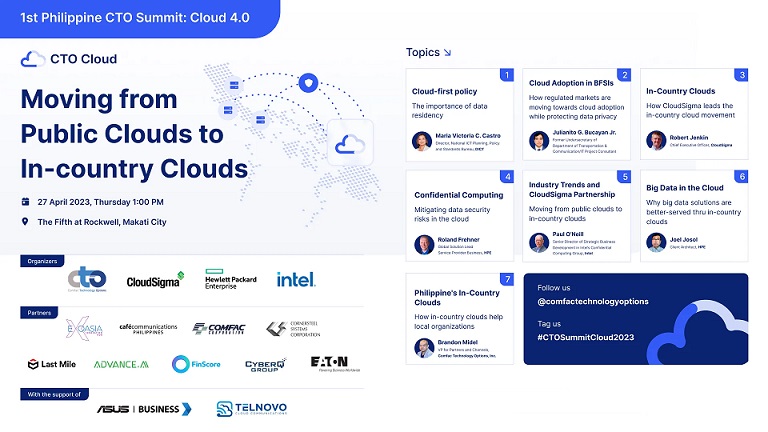Image resolution: width=768 pixels, height=432 pixels.
Task: Click the number 3 badge on In-Country Clouds
Action: [x=742, y=75]
